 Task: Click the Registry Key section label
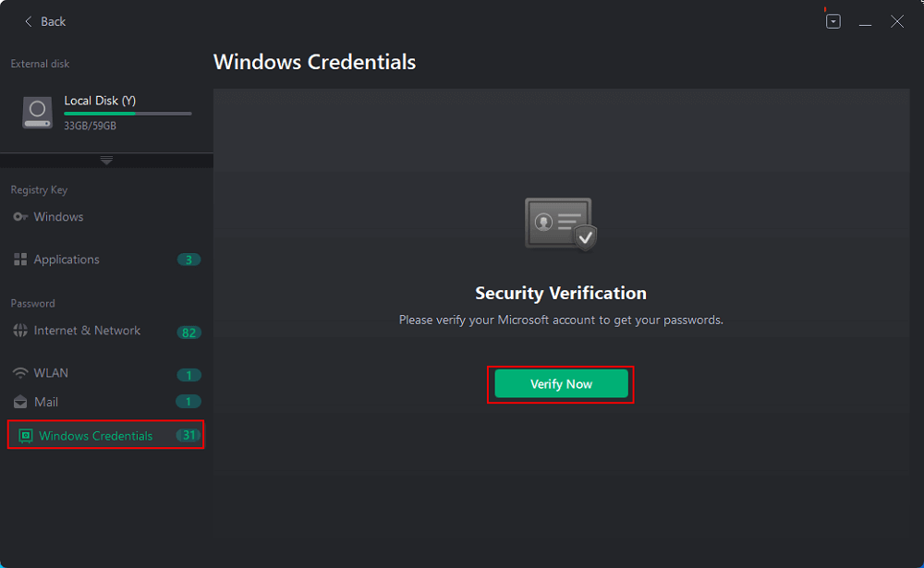click(39, 189)
